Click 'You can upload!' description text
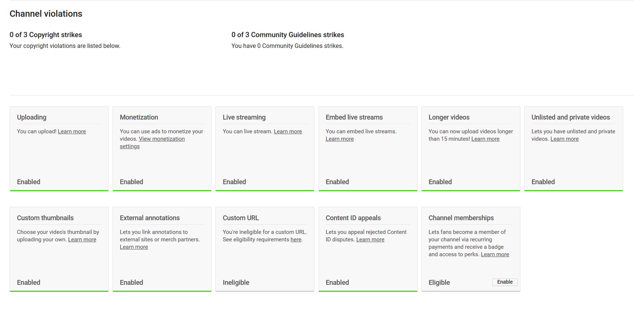The width and height of the screenshot is (644, 316). (37, 131)
